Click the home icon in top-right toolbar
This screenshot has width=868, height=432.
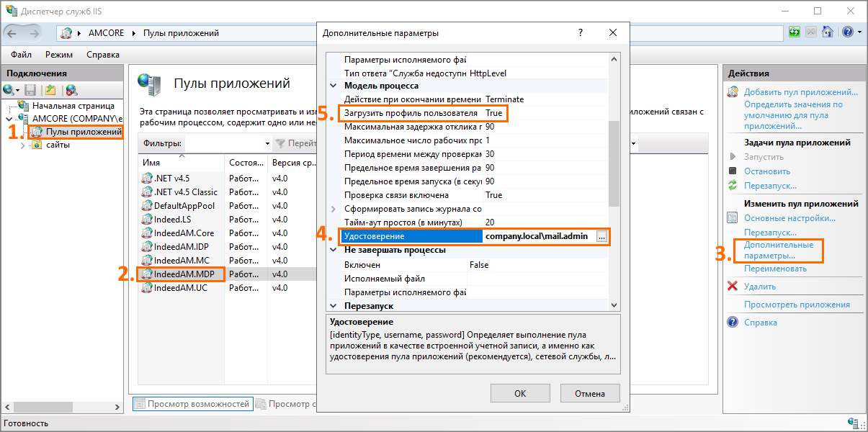[x=828, y=32]
